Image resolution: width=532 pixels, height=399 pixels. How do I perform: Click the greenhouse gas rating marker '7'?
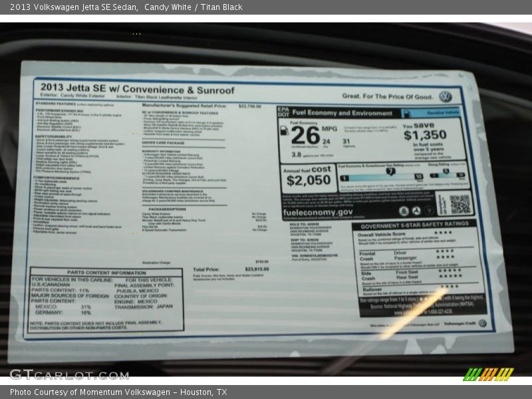pyautogui.click(x=390, y=172)
